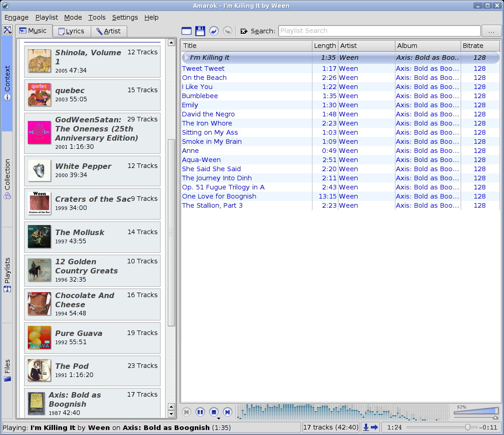Click the greyed redo icon in playlist toolbar
This screenshot has width=504, height=435.
coord(228,31)
